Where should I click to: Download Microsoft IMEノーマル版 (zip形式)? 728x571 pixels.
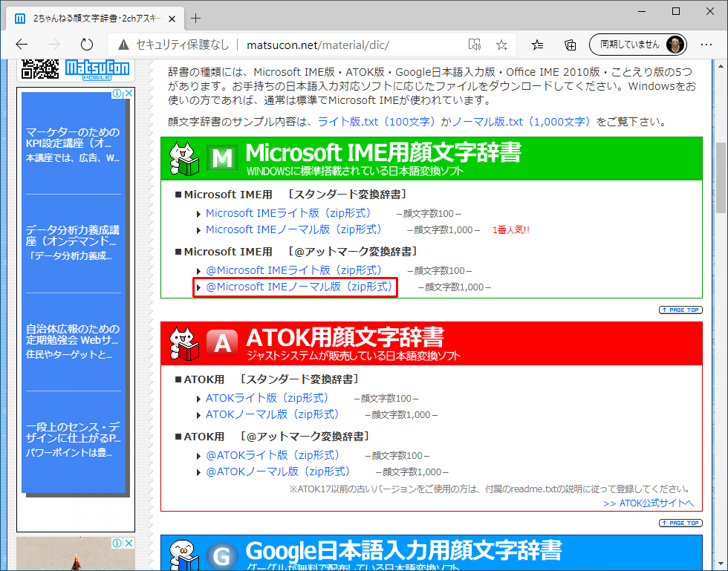(294, 229)
